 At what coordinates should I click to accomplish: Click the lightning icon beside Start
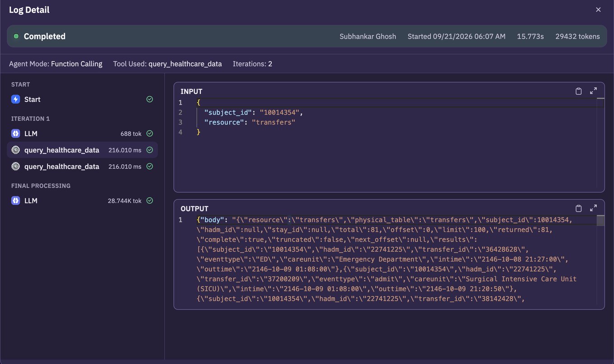pos(16,99)
